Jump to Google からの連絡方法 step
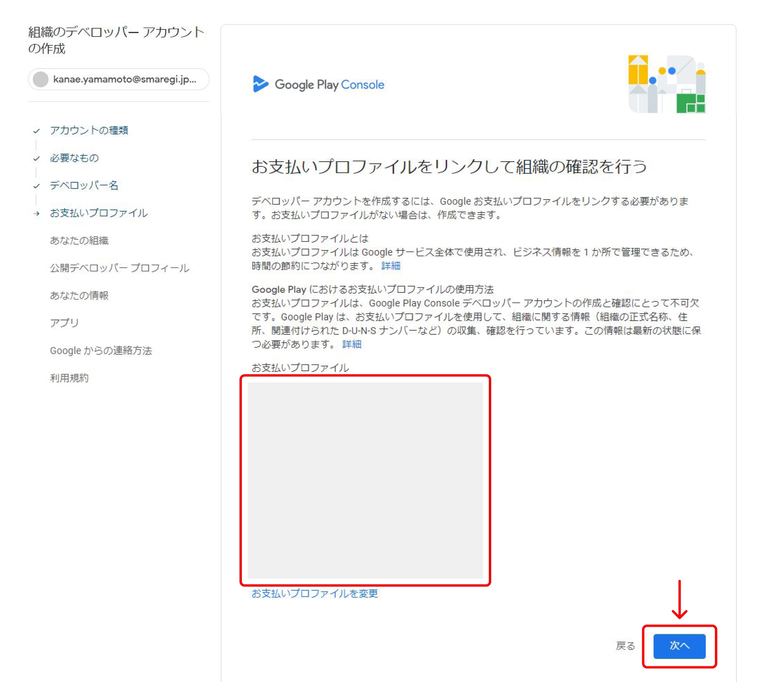Screen dimensions: 784x682 click(101, 350)
